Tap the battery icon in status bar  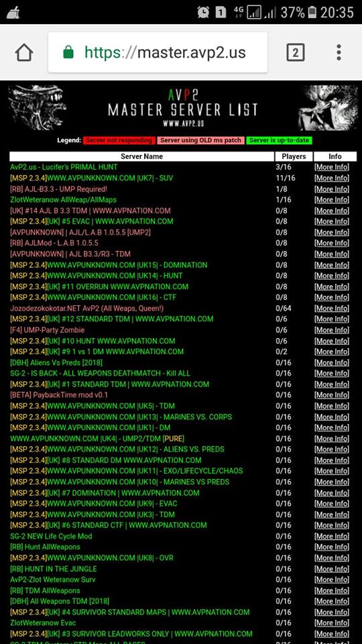point(312,12)
